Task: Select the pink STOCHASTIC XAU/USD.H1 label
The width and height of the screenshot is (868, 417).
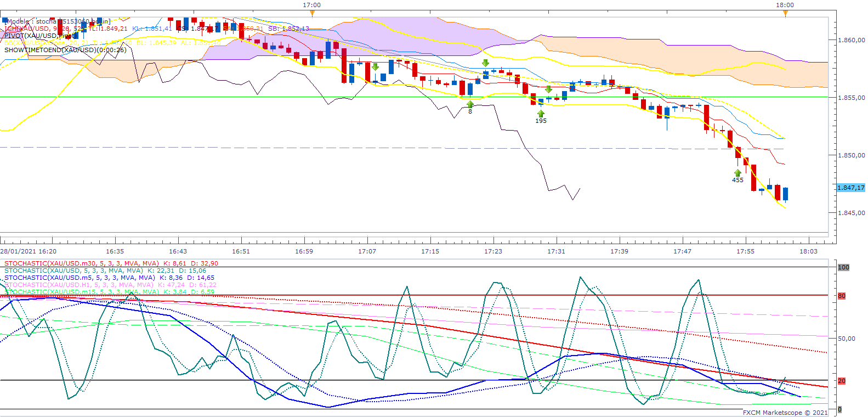Action: [110, 285]
